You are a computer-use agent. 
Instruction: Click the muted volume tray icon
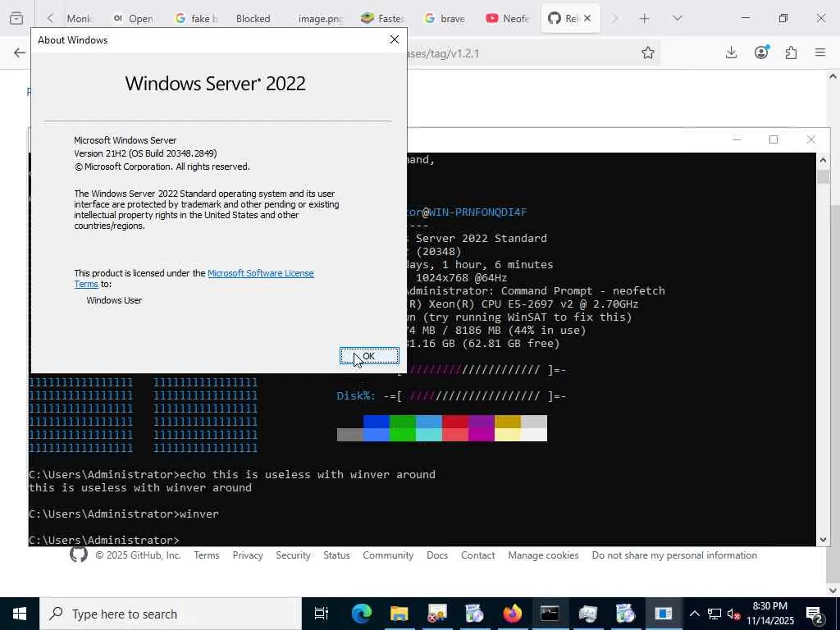point(734,614)
